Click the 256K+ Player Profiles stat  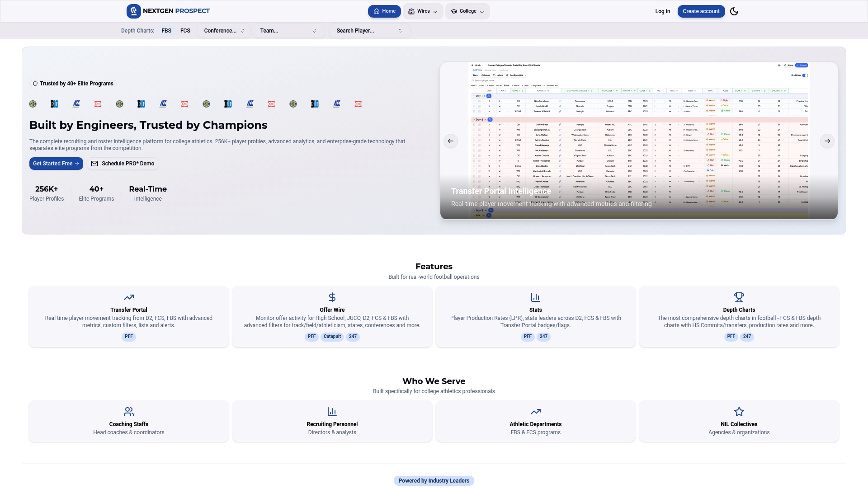coord(47,193)
